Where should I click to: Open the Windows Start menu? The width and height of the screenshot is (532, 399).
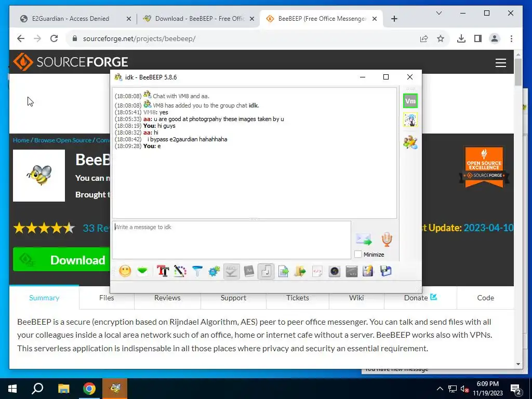(x=12, y=389)
